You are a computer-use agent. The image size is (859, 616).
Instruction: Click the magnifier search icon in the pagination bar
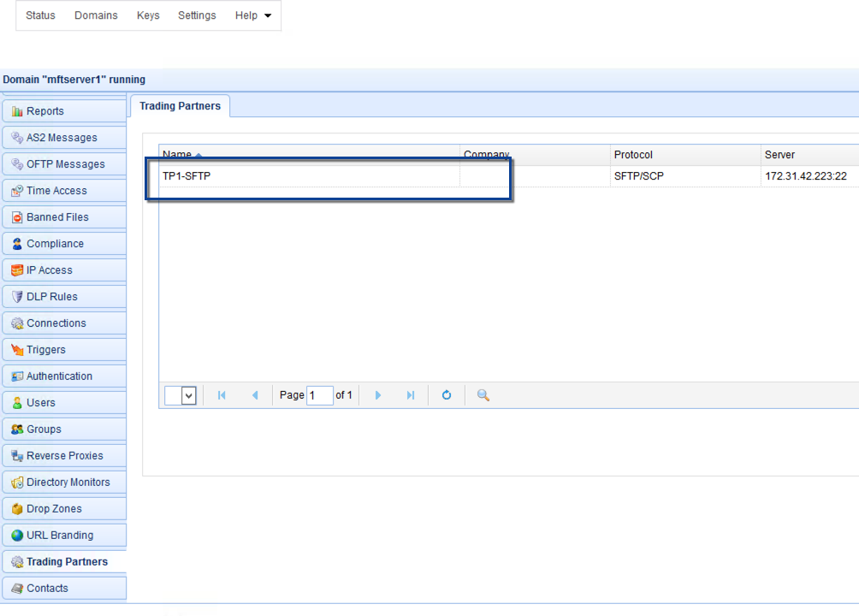[x=483, y=395]
